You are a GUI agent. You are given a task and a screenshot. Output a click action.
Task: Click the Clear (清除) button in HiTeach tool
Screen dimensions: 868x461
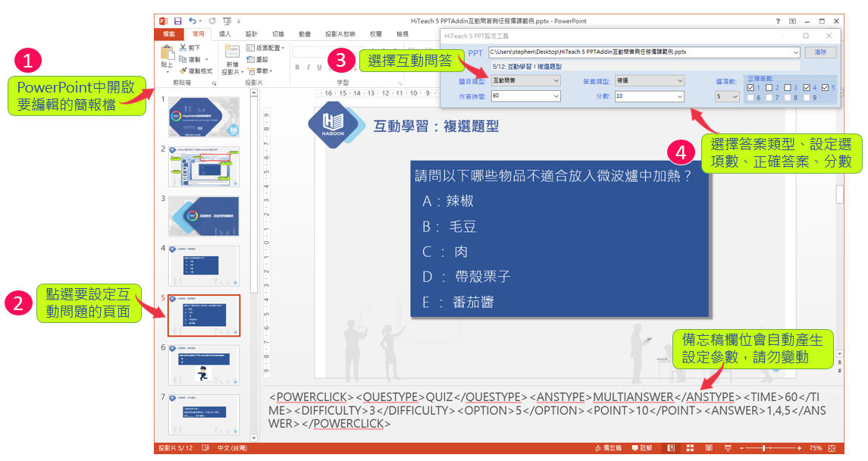[x=820, y=52]
